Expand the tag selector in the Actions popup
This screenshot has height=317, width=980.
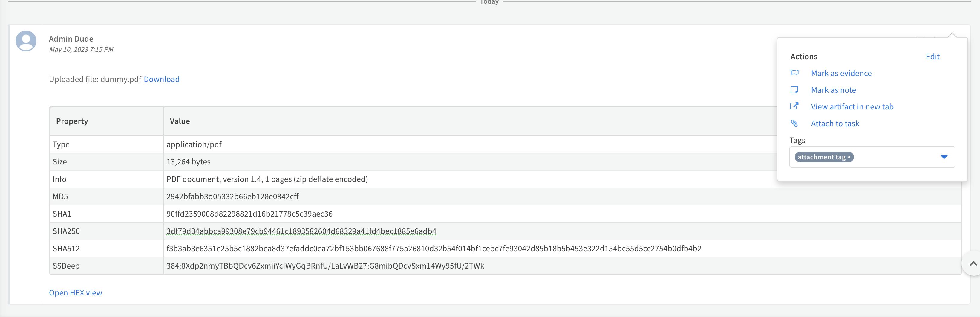click(944, 157)
